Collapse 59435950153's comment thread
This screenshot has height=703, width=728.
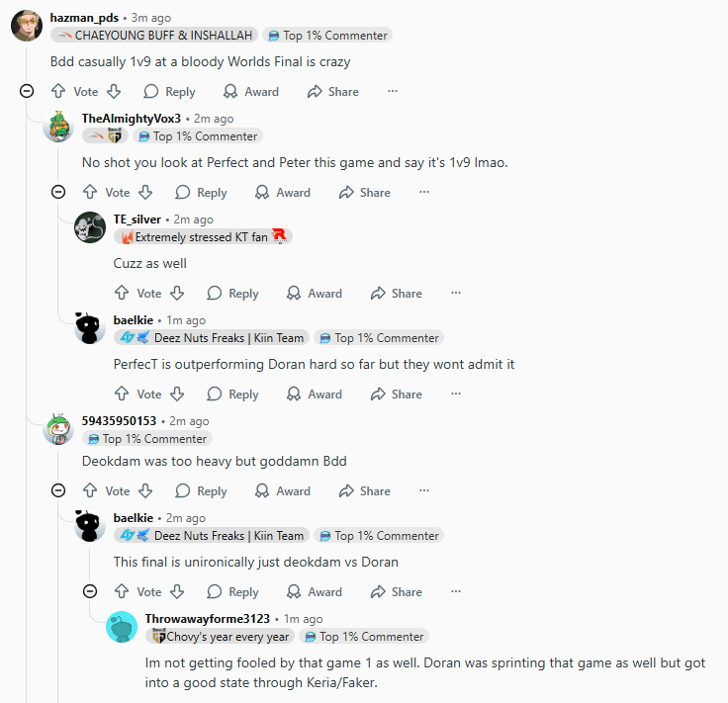(x=58, y=490)
